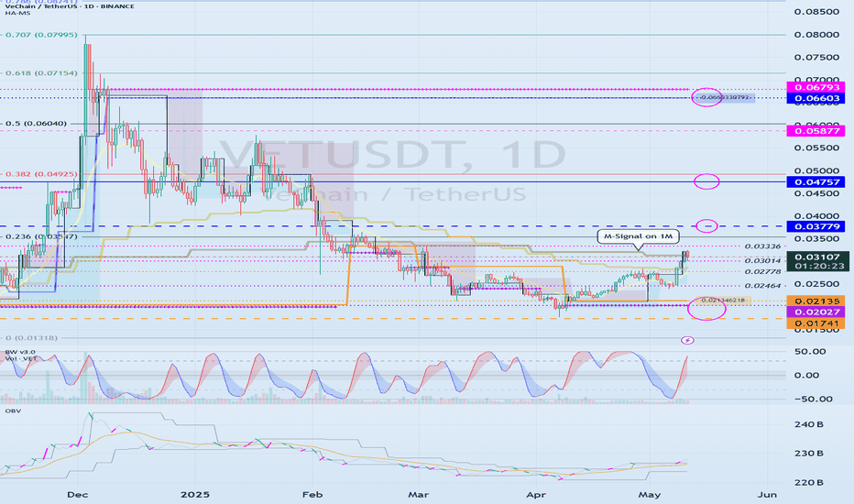The height and width of the screenshot is (504, 854).
Task: Click 0.08000 on the price axis
Action: 816,35
